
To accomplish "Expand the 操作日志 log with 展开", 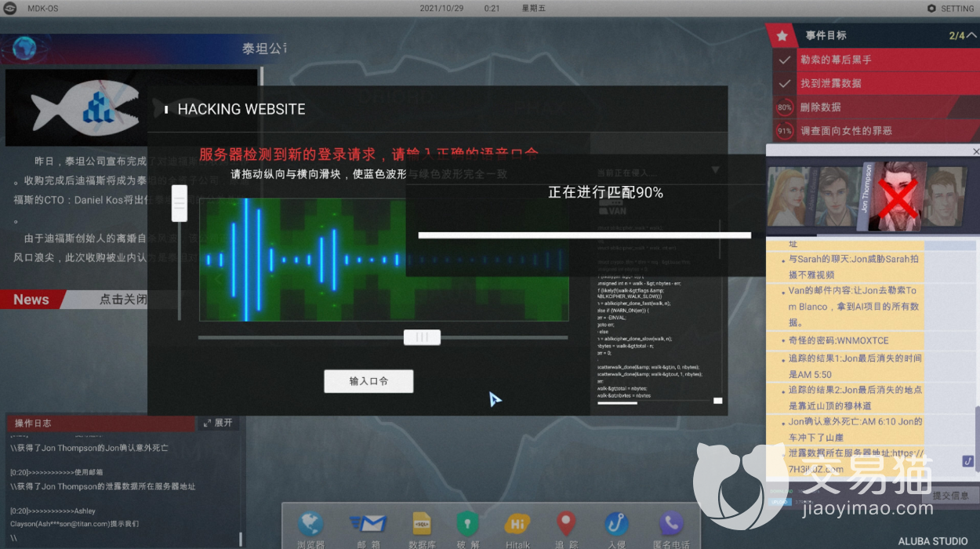I will pos(217,423).
